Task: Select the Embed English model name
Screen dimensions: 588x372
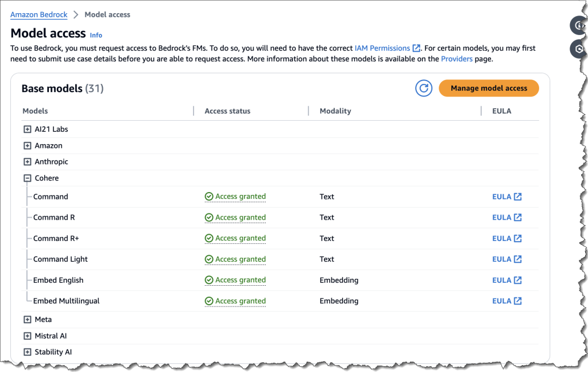Action: pyautogui.click(x=58, y=280)
